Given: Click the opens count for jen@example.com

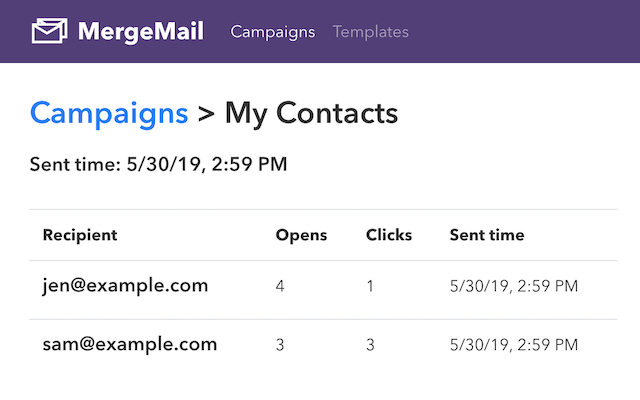Looking at the screenshot, I should pos(280,286).
